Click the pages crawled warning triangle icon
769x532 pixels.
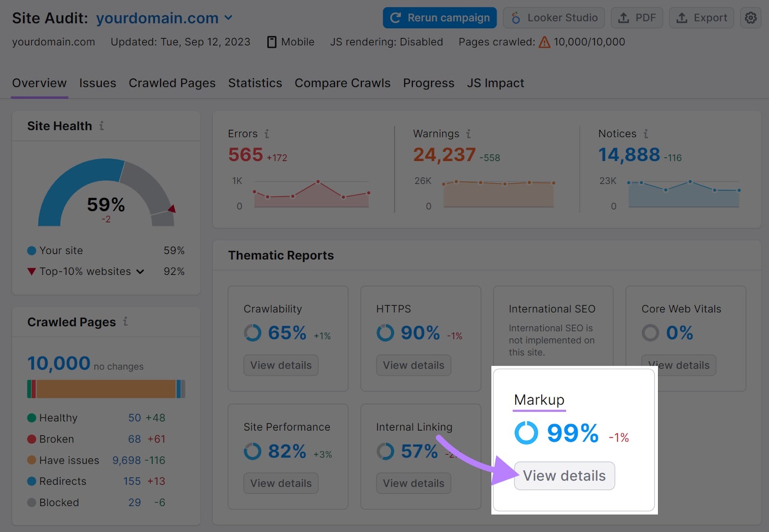pos(544,42)
